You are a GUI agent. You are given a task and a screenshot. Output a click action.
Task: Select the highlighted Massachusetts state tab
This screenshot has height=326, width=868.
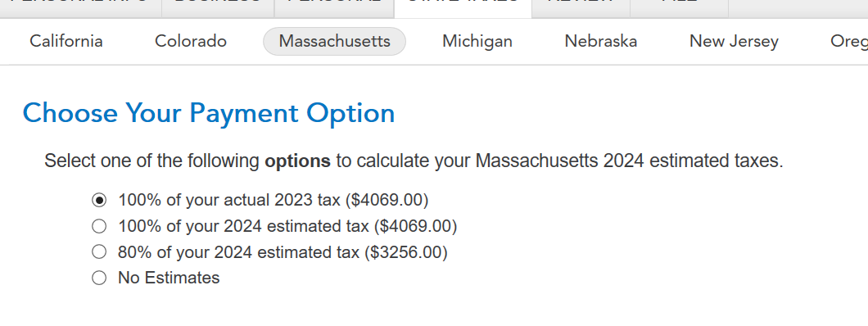click(334, 42)
